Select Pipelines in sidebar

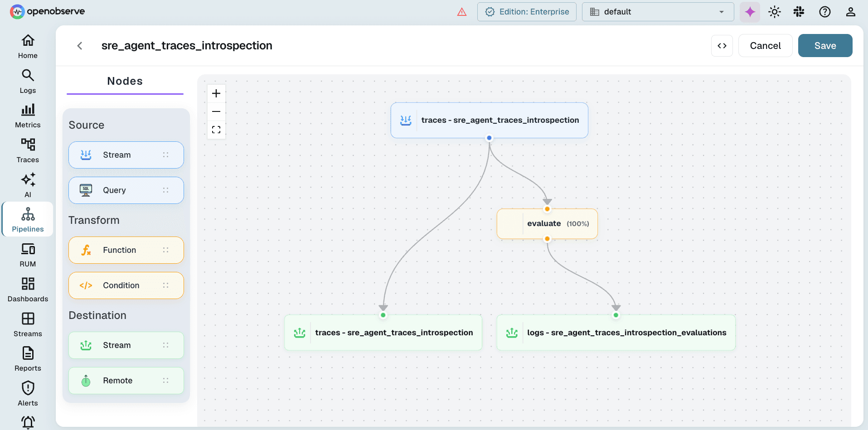point(28,220)
